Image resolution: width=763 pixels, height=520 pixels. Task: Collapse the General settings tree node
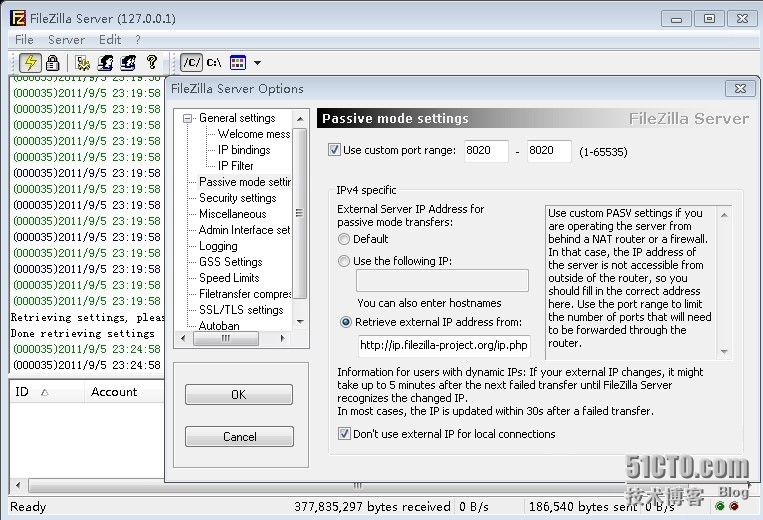point(187,118)
